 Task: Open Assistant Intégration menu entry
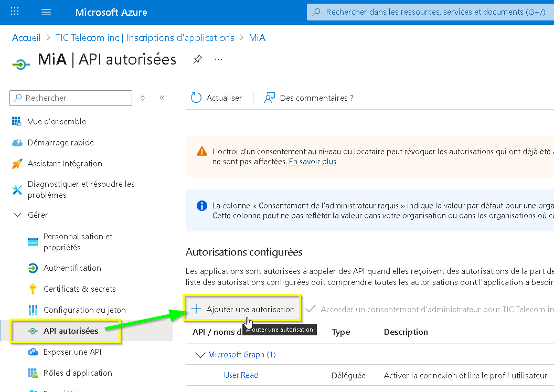click(x=65, y=164)
